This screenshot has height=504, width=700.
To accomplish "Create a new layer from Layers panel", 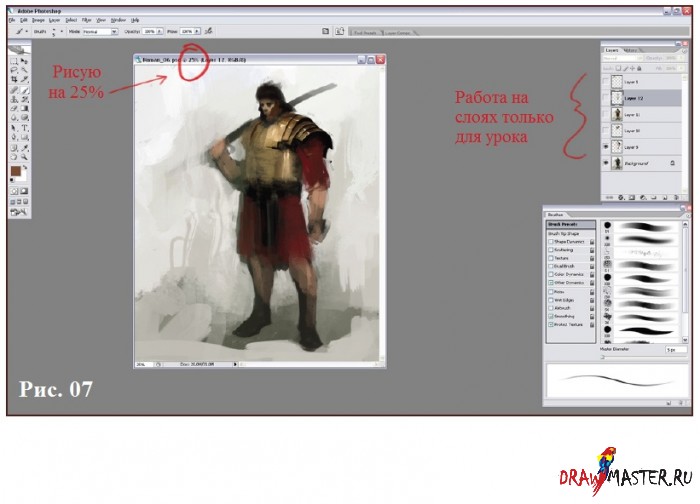I will click(665, 197).
